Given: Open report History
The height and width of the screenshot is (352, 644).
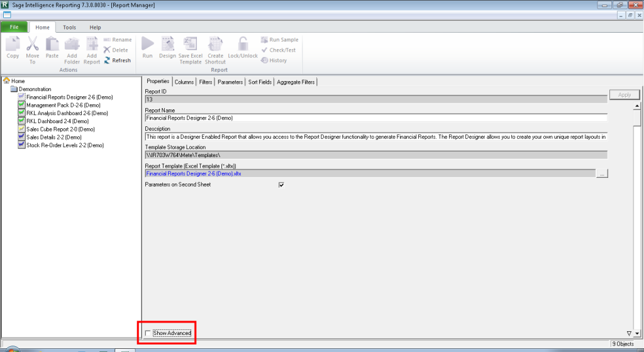Looking at the screenshot, I should point(274,60).
